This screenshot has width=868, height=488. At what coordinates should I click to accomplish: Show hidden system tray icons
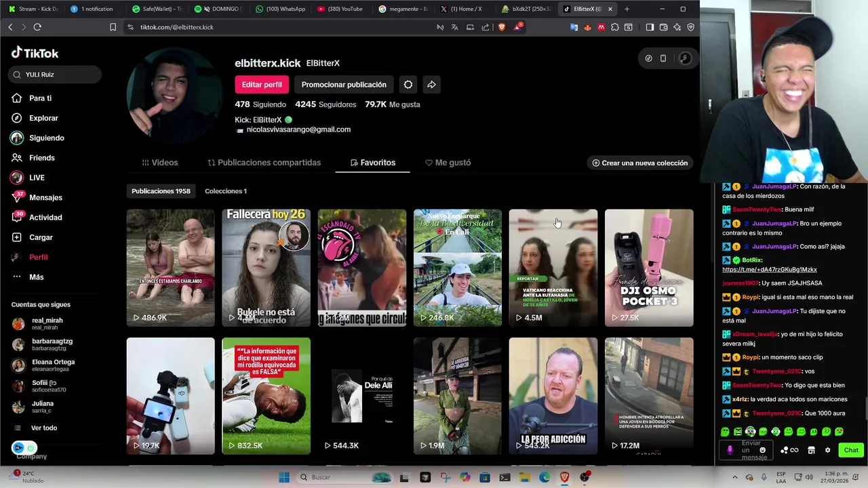735,477
